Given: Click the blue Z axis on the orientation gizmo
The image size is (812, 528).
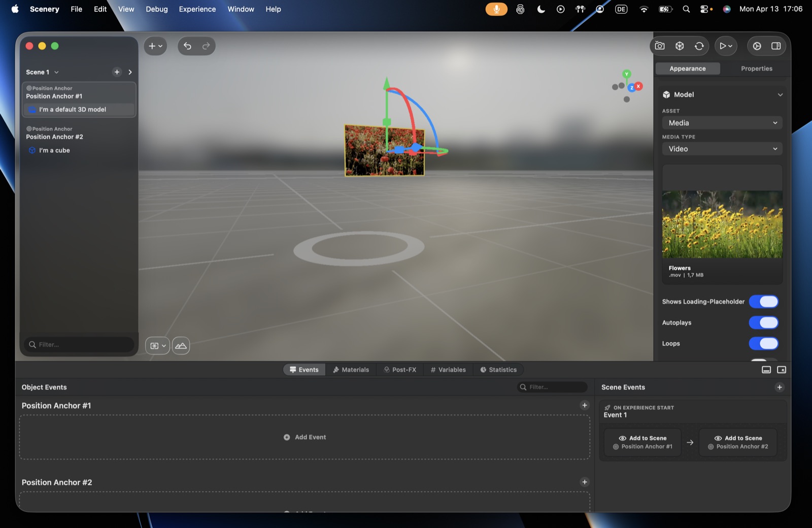Looking at the screenshot, I should 632,88.
